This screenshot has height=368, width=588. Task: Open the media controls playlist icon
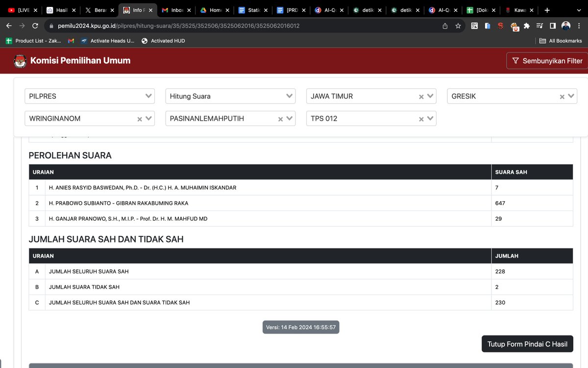pyautogui.click(x=539, y=26)
